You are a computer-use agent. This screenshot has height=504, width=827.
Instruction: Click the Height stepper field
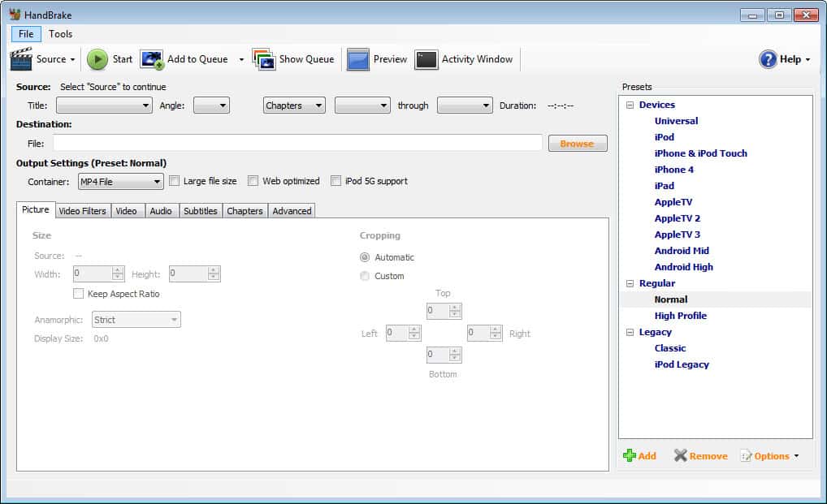pos(195,274)
